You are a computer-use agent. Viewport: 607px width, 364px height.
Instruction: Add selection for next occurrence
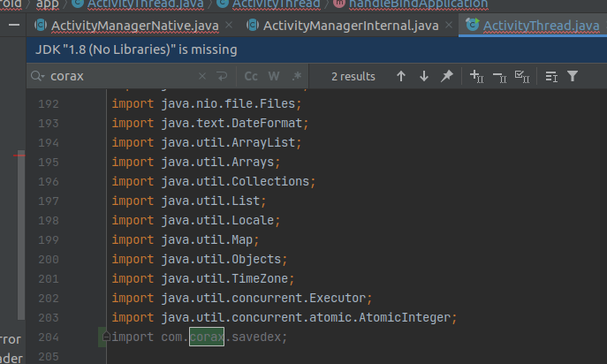pyautogui.click(x=477, y=77)
